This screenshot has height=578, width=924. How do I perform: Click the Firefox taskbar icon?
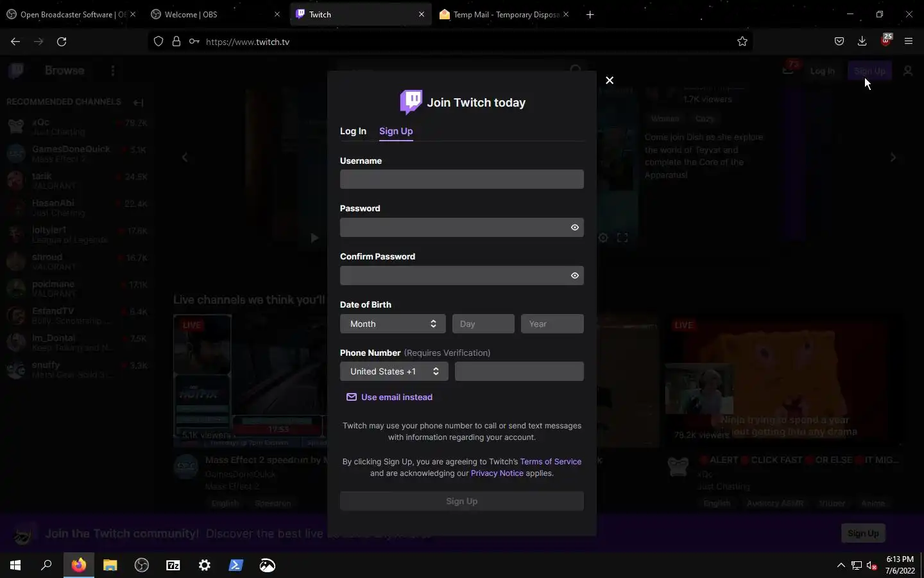[x=78, y=565]
